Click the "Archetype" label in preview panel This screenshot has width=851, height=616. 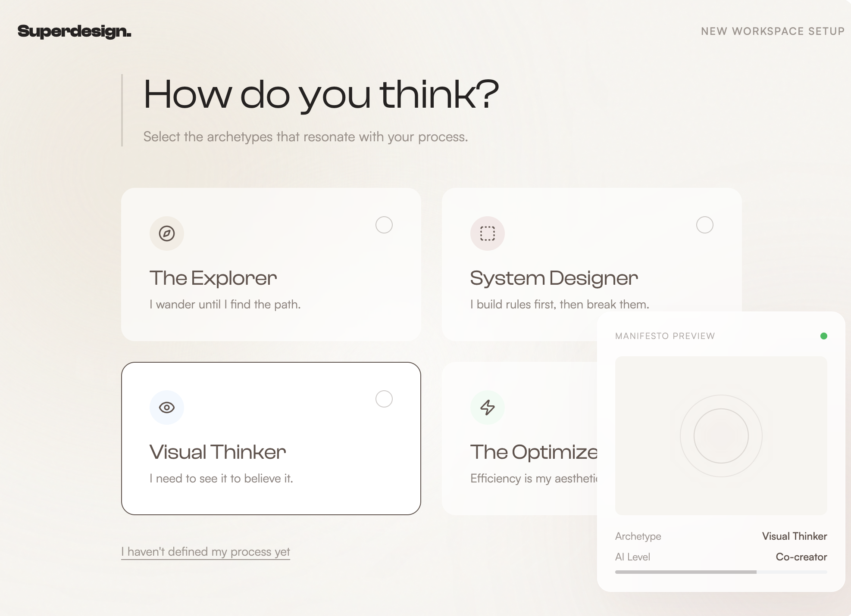click(x=638, y=536)
